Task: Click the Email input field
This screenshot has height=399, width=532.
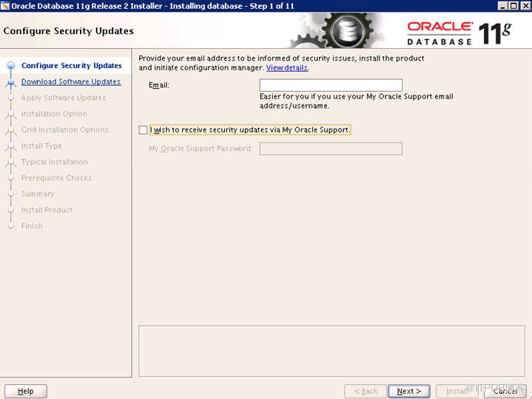Action: (331, 85)
